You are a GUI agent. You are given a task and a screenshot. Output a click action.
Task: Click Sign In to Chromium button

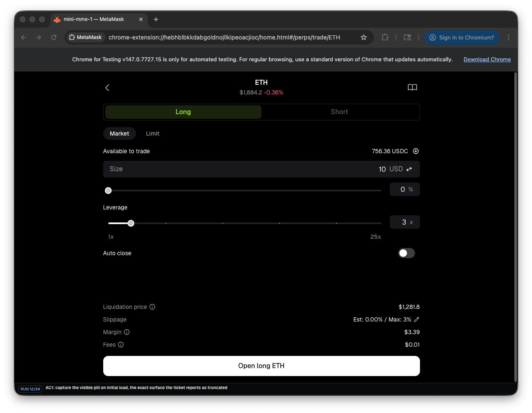point(462,37)
